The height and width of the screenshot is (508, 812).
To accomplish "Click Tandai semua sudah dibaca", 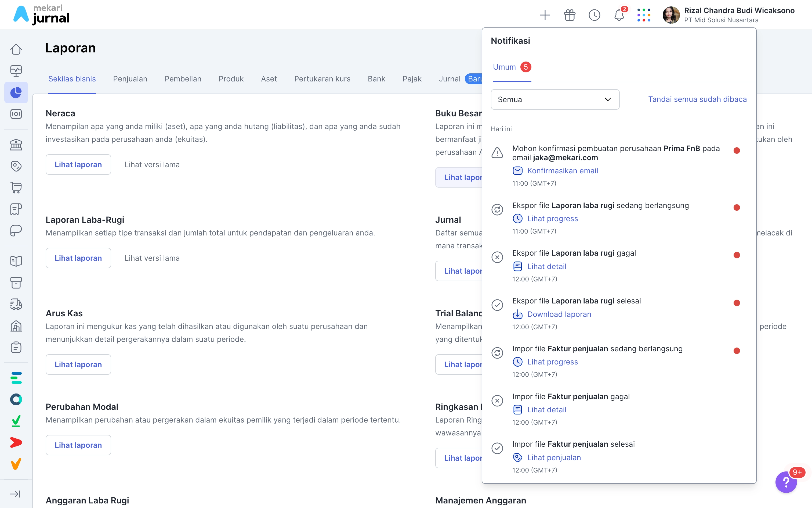I will (x=697, y=99).
